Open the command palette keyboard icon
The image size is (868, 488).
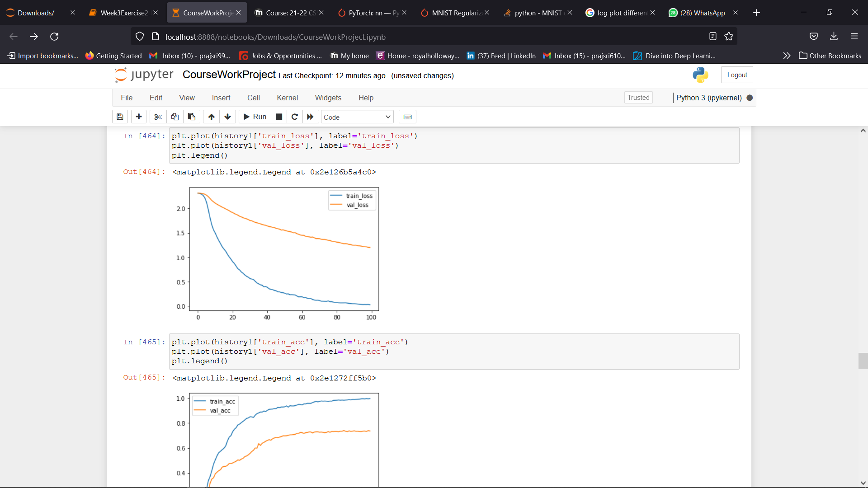(x=407, y=117)
